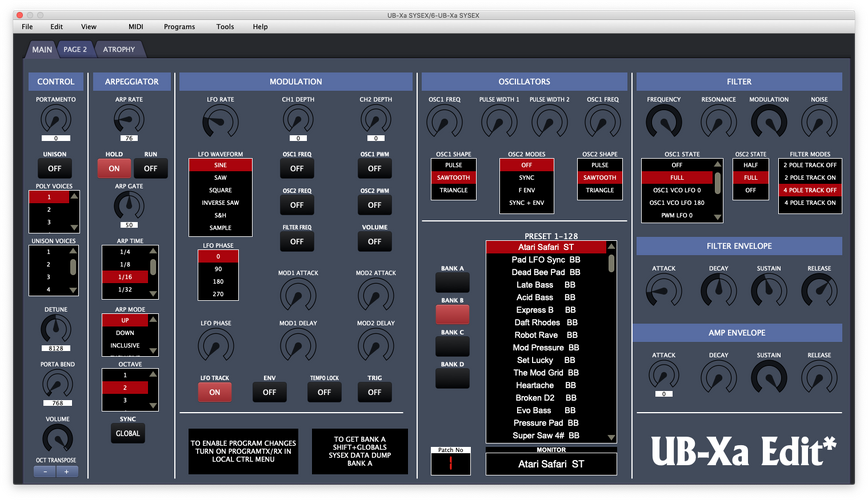868x500 pixels.
Task: Click the OSC1 State list down arrow
Action: [x=718, y=217]
